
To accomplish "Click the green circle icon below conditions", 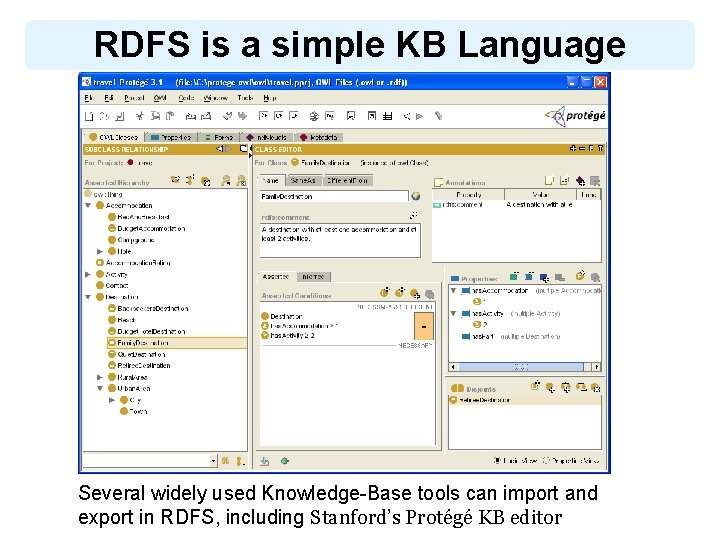I will tap(285, 461).
